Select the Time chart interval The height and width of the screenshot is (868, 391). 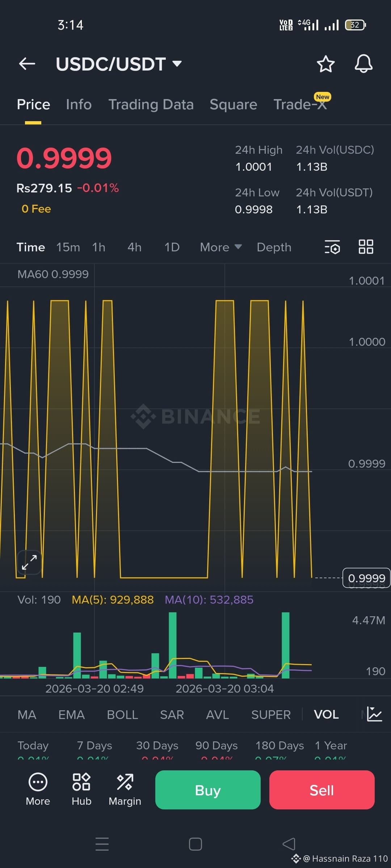click(31, 247)
